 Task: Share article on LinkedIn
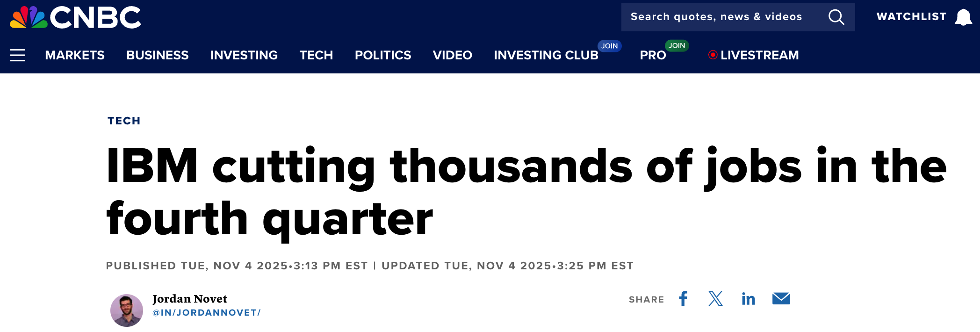click(x=748, y=299)
